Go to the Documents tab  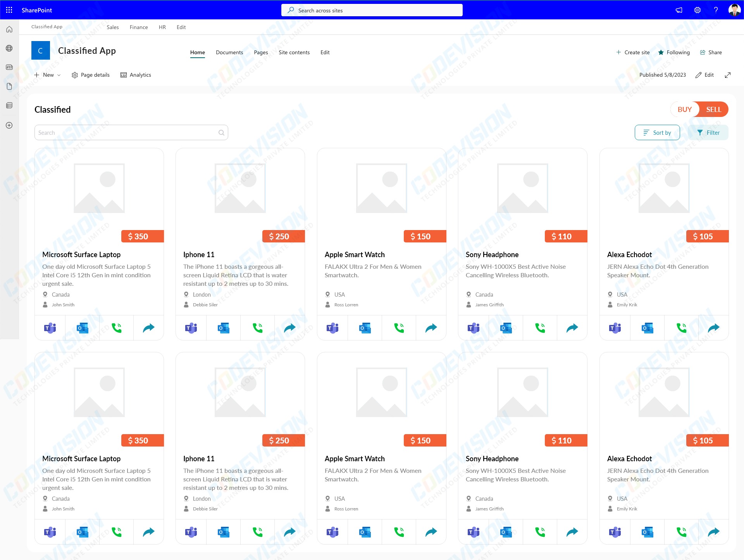pos(229,53)
